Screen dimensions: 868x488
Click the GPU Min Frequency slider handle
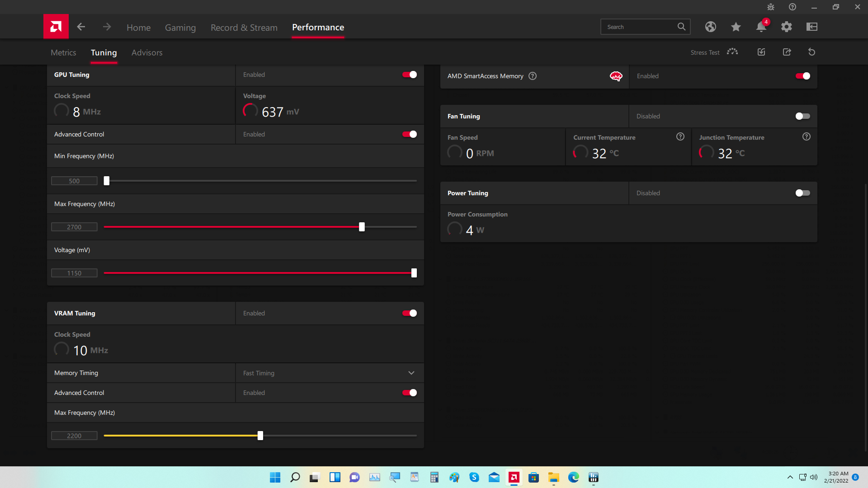[107, 181]
